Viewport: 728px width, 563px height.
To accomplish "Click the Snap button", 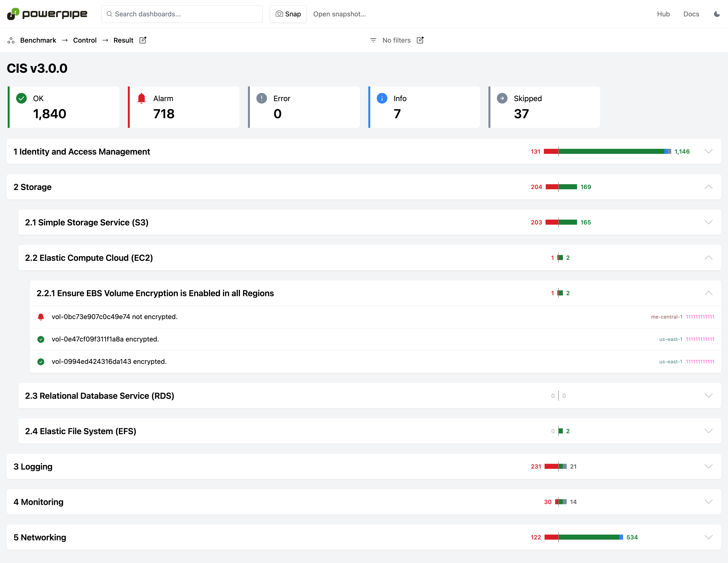I will coord(288,14).
